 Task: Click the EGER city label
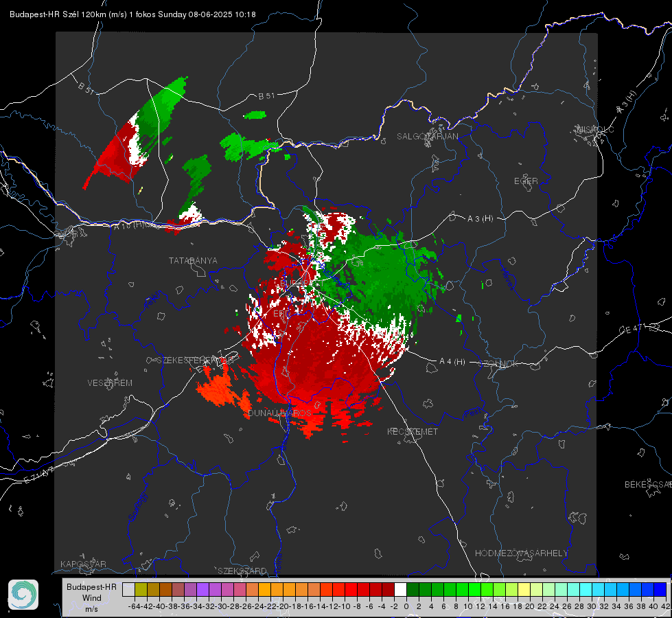[526, 181]
